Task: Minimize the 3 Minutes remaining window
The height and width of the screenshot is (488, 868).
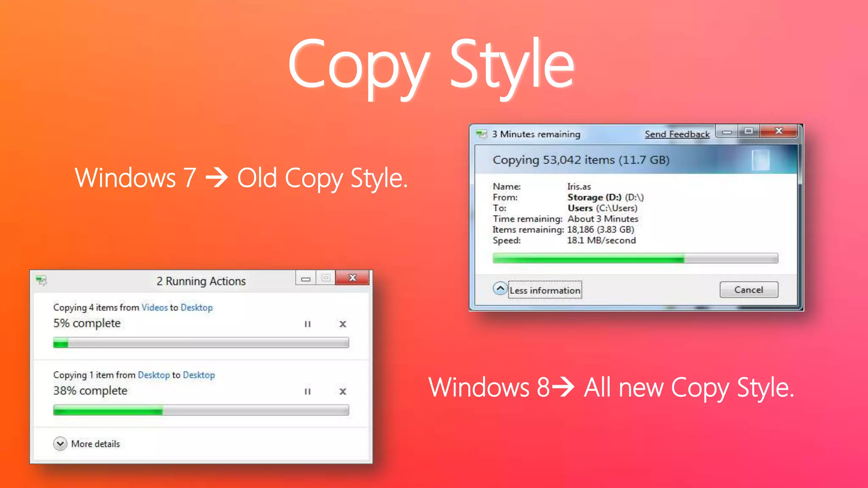Action: coord(727,131)
